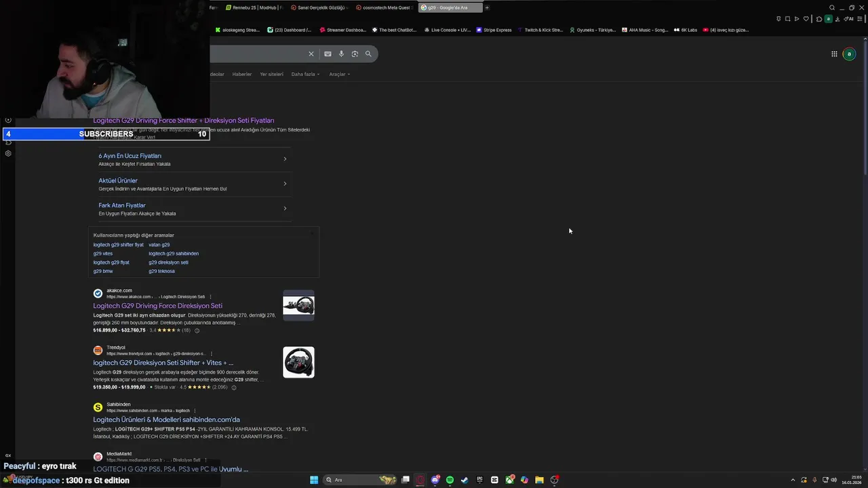Screen dimensions: 868x488
Task: Open Twitch & Kick Stre... bookmark
Action: pos(540,30)
